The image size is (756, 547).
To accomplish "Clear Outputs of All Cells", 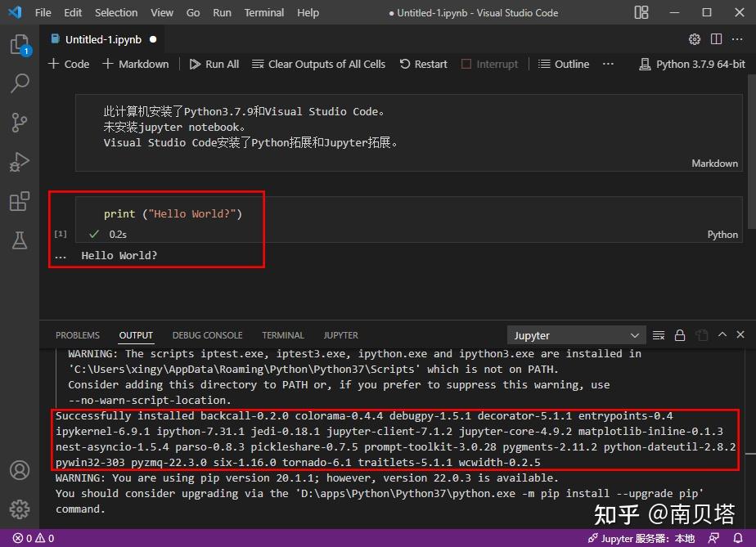I will 318,64.
